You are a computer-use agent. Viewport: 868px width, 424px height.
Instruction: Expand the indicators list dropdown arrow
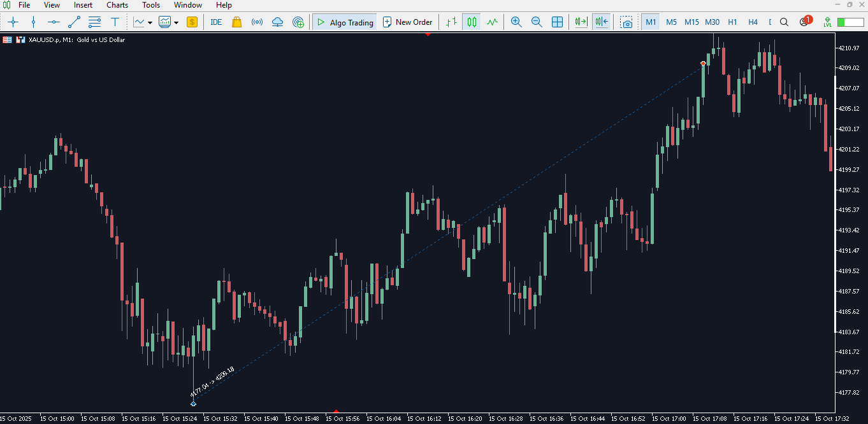150,23
